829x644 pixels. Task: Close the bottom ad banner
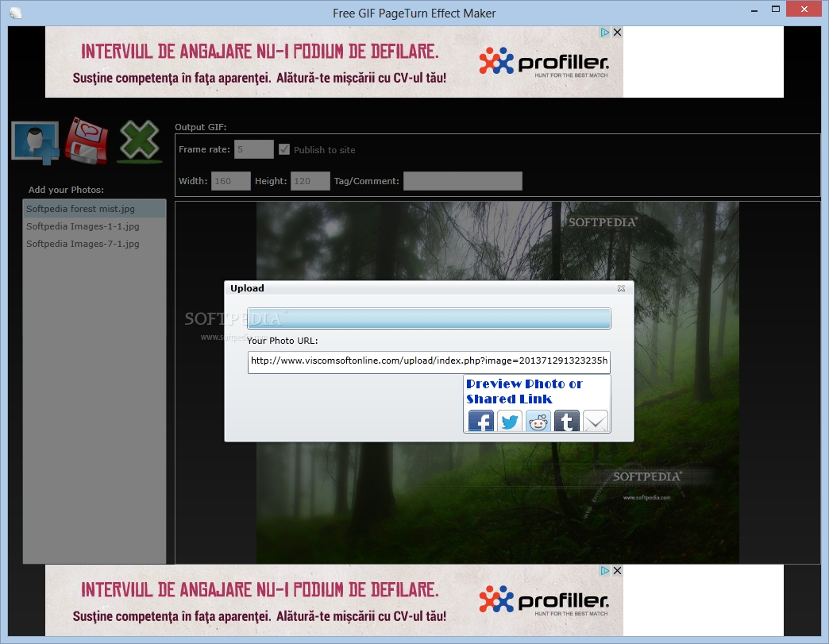click(x=617, y=570)
